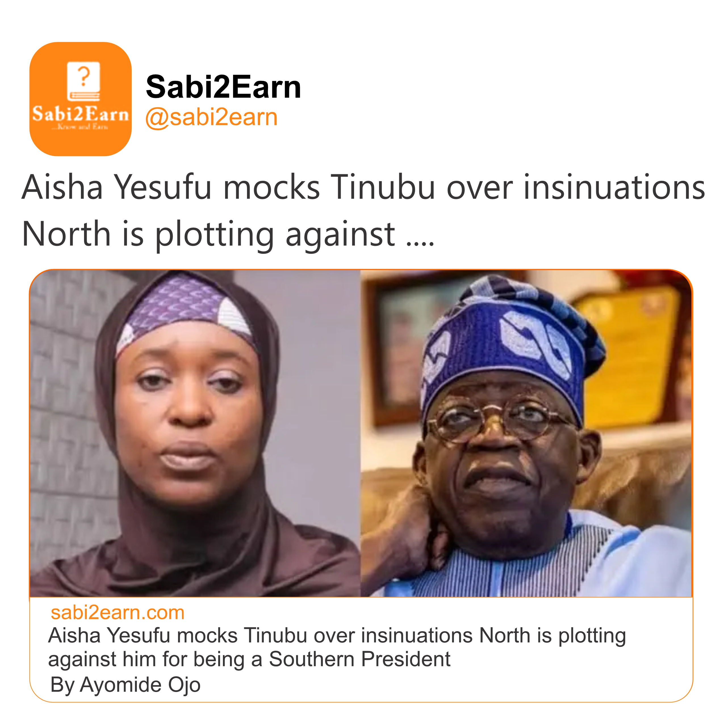Visit the sabi2earn.com domain link

118,613
